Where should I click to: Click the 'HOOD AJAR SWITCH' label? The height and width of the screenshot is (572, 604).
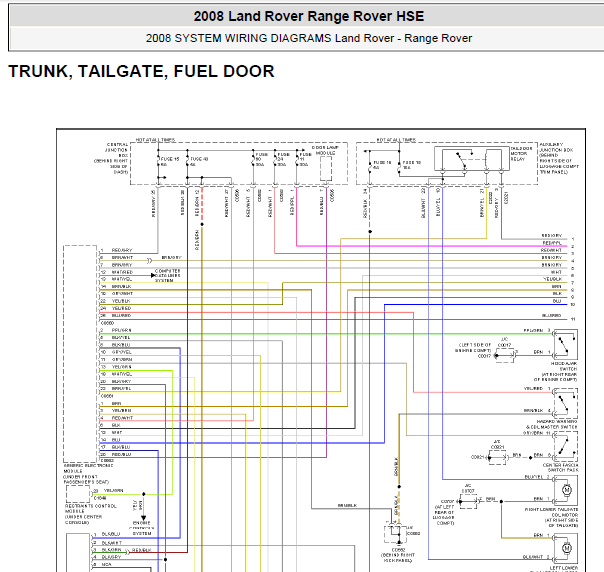tap(564, 366)
